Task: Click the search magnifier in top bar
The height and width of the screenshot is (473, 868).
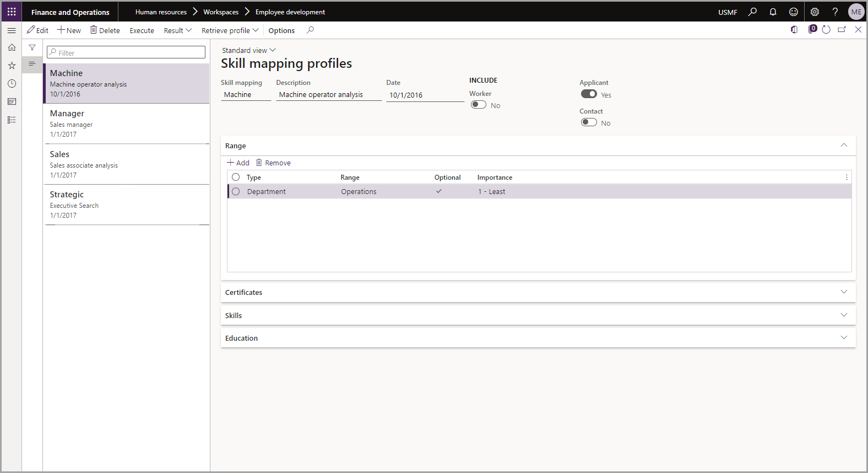Action: [752, 12]
